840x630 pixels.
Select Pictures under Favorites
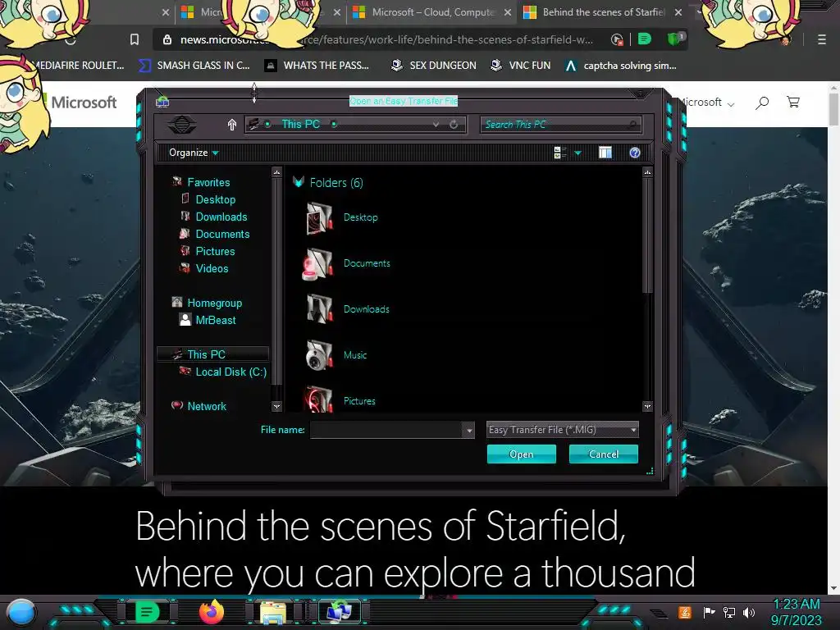[215, 251]
